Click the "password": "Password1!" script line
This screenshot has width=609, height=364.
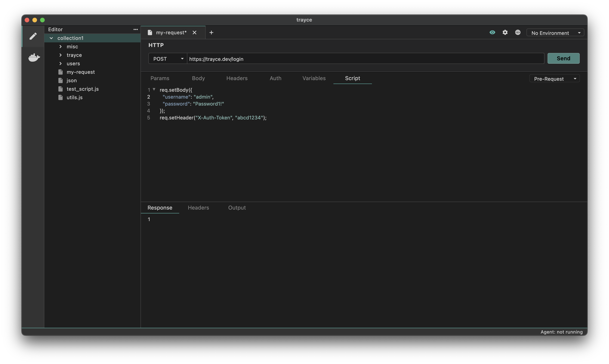coord(193,104)
